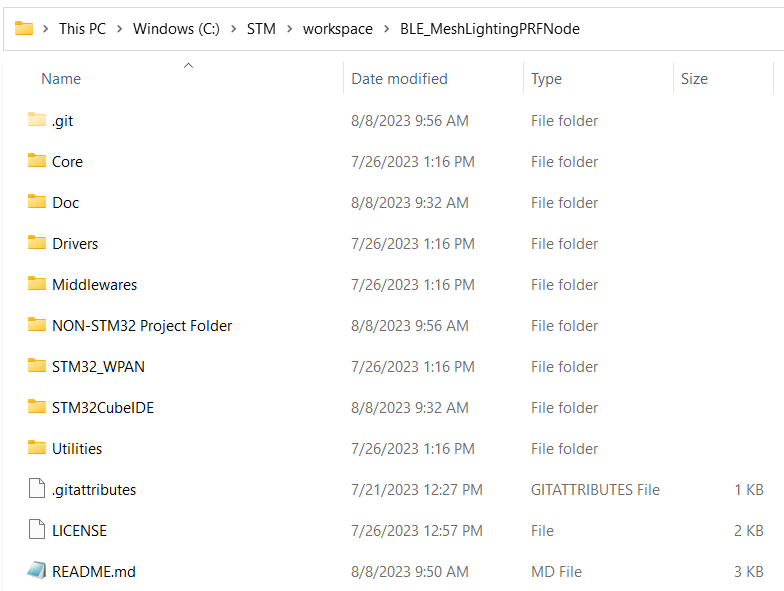Sort by Type column header
Screen dimensions: 784x591
tap(546, 79)
